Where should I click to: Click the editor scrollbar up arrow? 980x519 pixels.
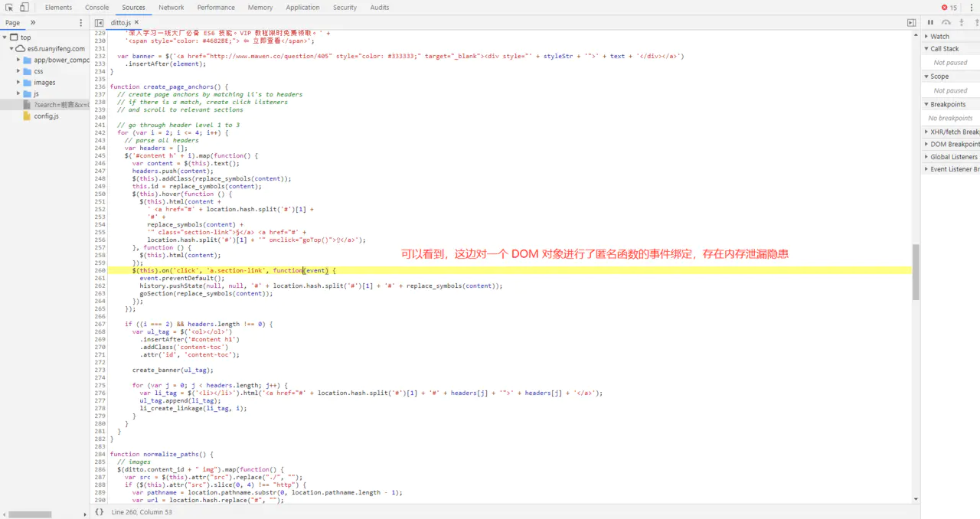coord(916,34)
